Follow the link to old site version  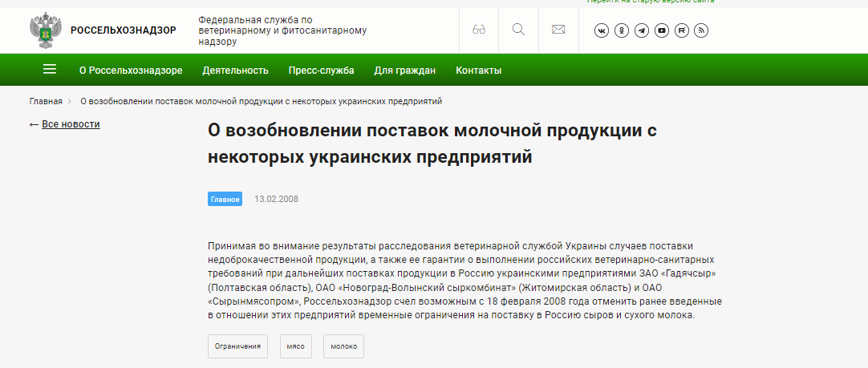pos(651,2)
